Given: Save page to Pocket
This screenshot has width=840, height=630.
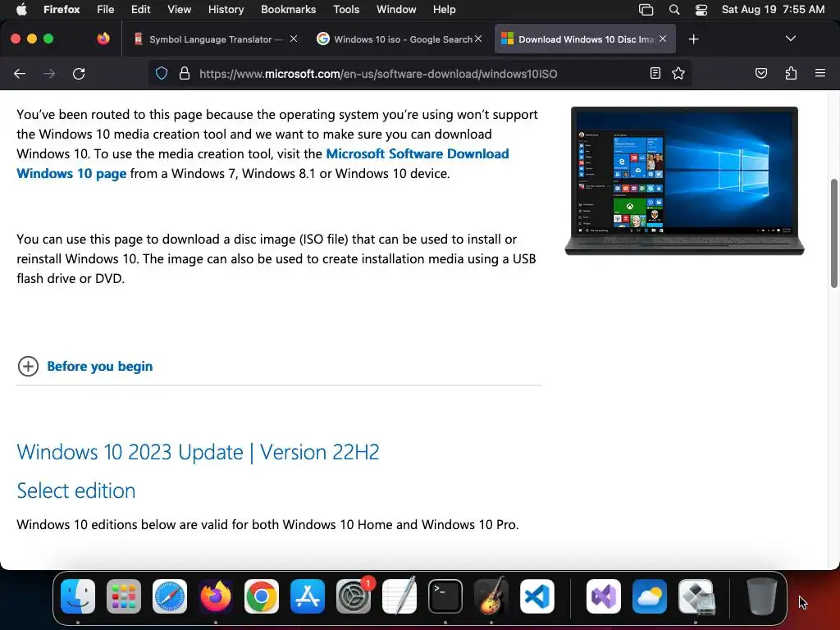Looking at the screenshot, I should click(760, 73).
